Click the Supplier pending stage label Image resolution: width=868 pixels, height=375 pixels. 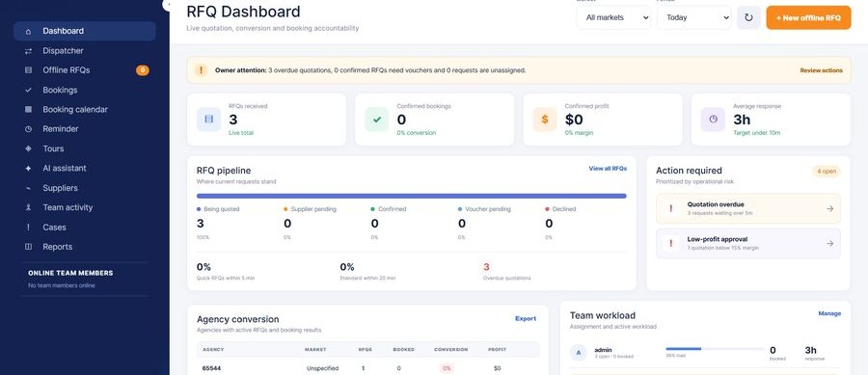(x=313, y=209)
